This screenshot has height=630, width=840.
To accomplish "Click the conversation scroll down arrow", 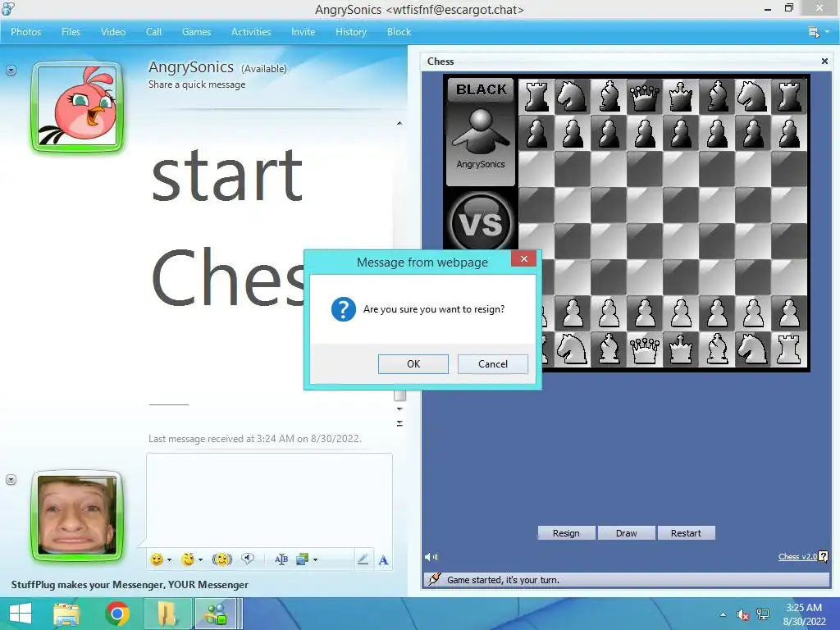I will (399, 409).
